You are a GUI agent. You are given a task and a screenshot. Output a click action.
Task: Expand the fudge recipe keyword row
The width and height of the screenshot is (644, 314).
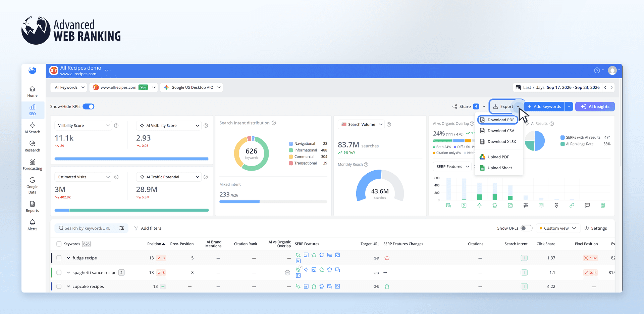point(68,258)
